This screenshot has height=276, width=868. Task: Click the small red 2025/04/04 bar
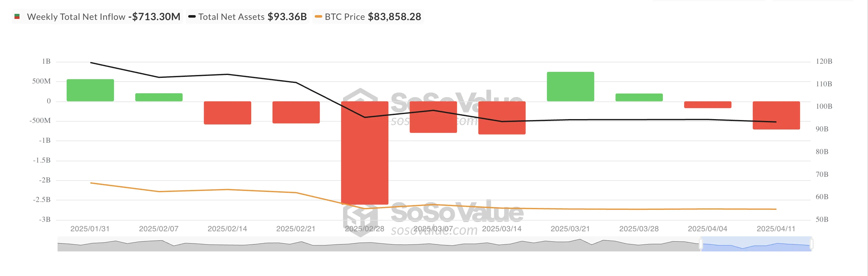pos(707,105)
